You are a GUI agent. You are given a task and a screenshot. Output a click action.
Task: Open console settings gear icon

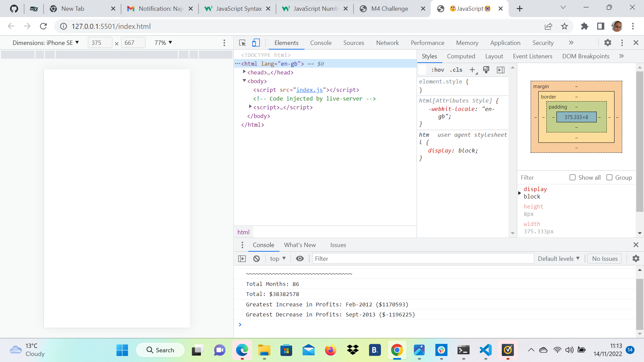coord(636,259)
